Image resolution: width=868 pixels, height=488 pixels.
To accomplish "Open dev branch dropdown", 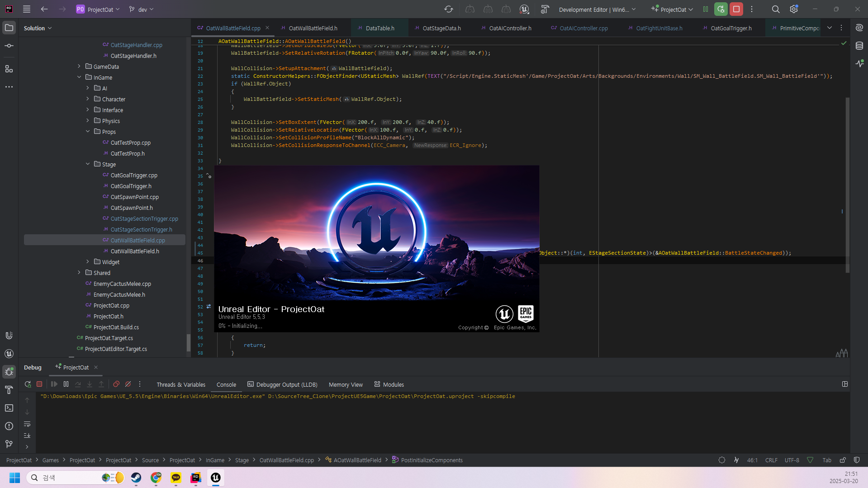I will tap(141, 9).
